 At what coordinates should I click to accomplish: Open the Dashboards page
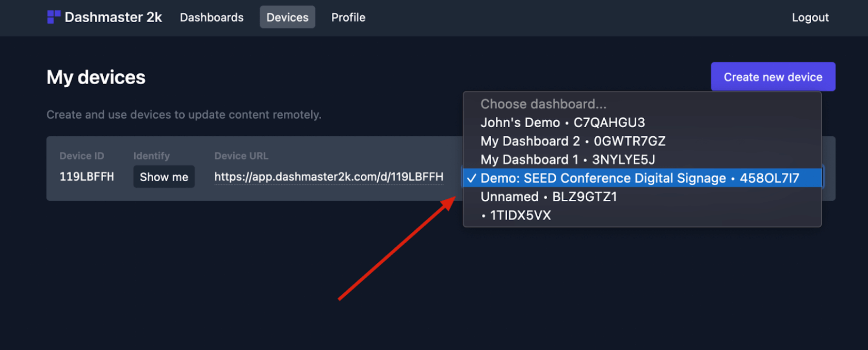[x=212, y=17]
